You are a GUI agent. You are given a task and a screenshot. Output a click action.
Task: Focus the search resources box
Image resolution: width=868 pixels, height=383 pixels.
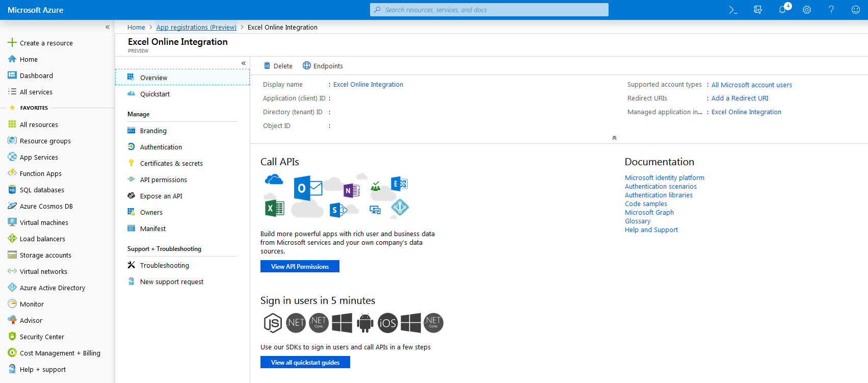[489, 10]
